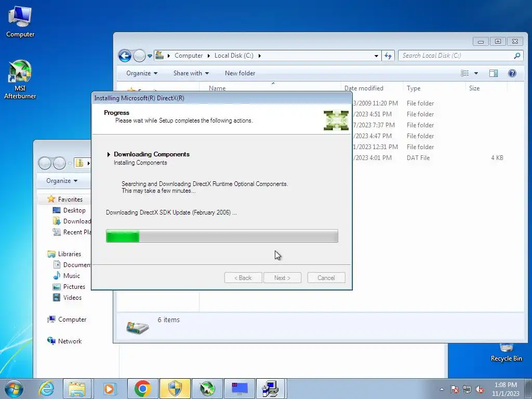Select Computer in the navigation pane

(x=67, y=320)
